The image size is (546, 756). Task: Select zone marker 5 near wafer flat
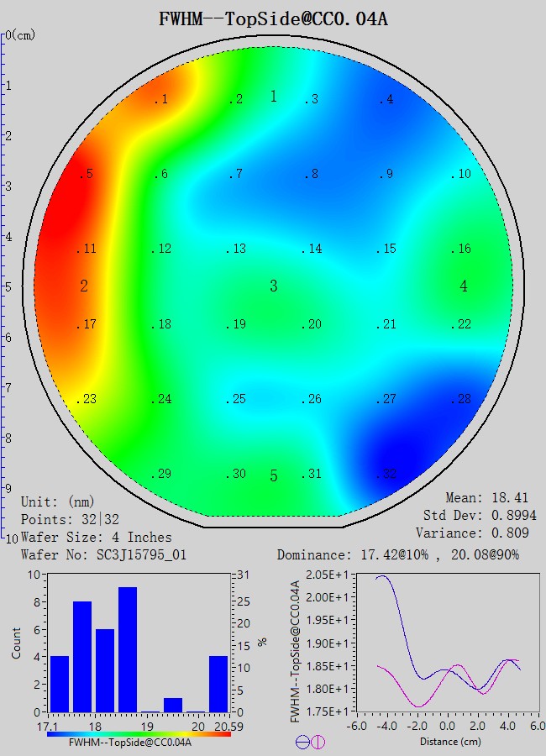(x=273, y=476)
